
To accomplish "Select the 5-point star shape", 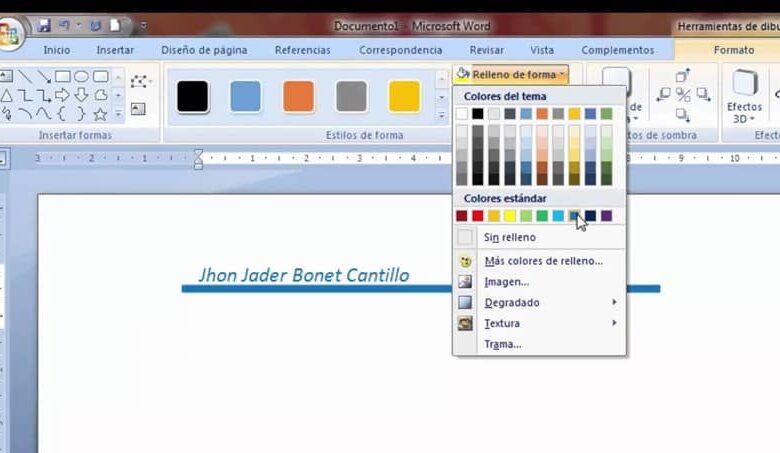I will [x=100, y=114].
